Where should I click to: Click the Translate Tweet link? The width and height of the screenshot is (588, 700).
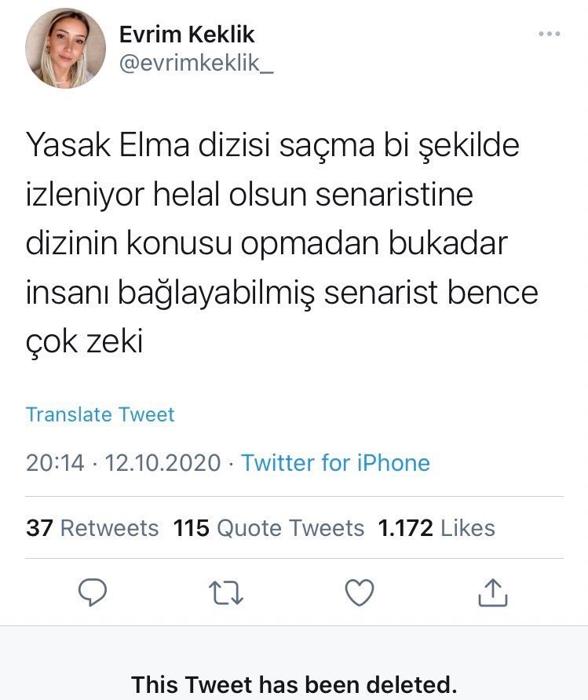click(100, 414)
